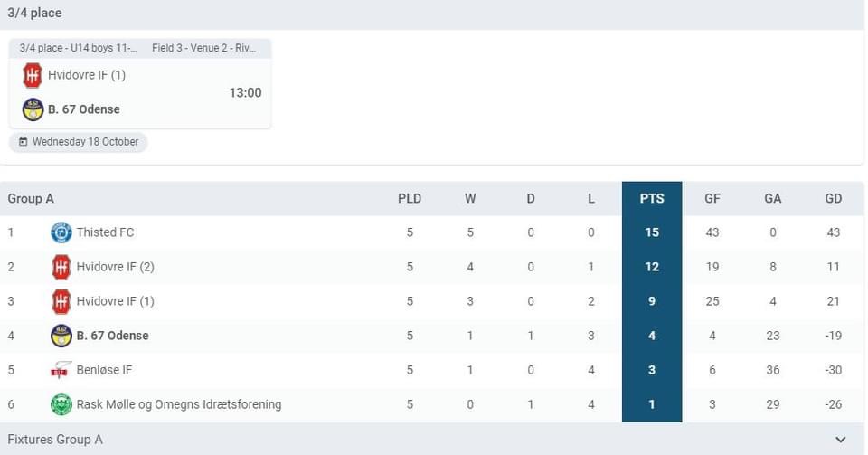Open Fixtures Group A section
This screenshot has height=455, width=868.
tap(55, 440)
